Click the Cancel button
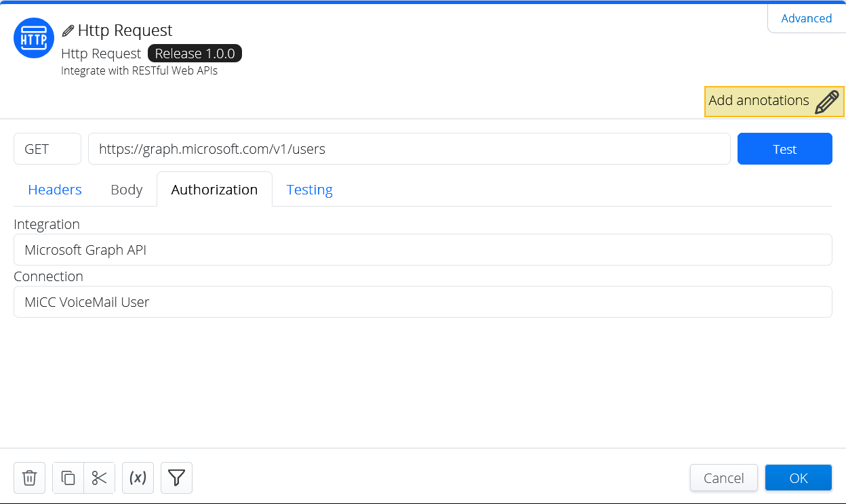The width and height of the screenshot is (846, 504). 723,478
